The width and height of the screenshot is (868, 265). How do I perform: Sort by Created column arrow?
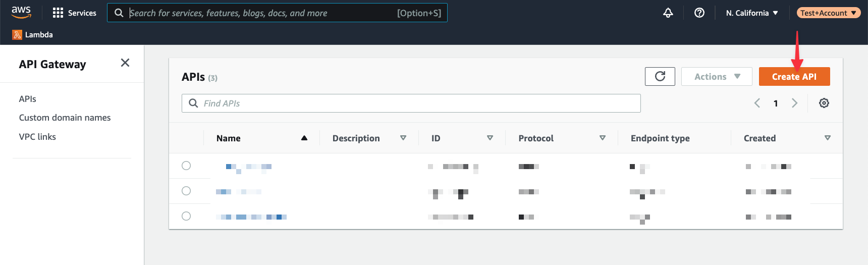(828, 138)
